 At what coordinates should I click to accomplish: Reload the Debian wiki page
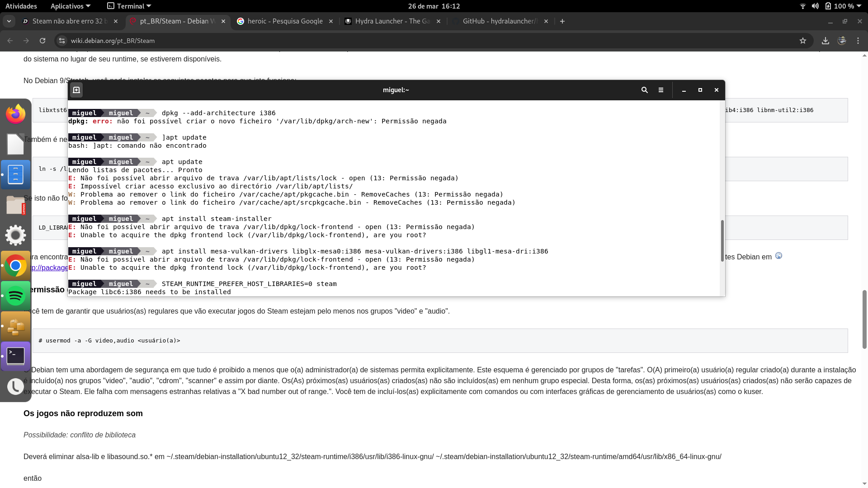(x=42, y=41)
